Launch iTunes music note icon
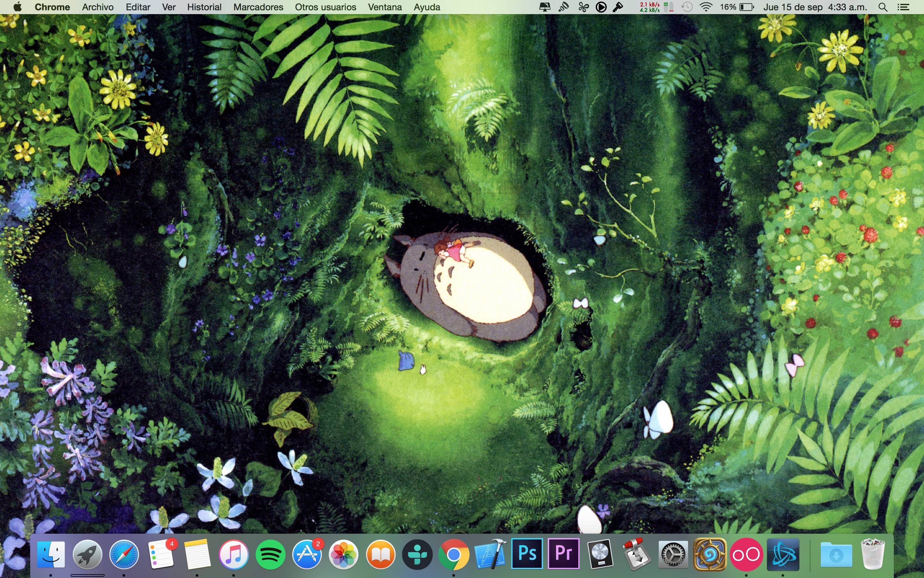 pyautogui.click(x=234, y=554)
